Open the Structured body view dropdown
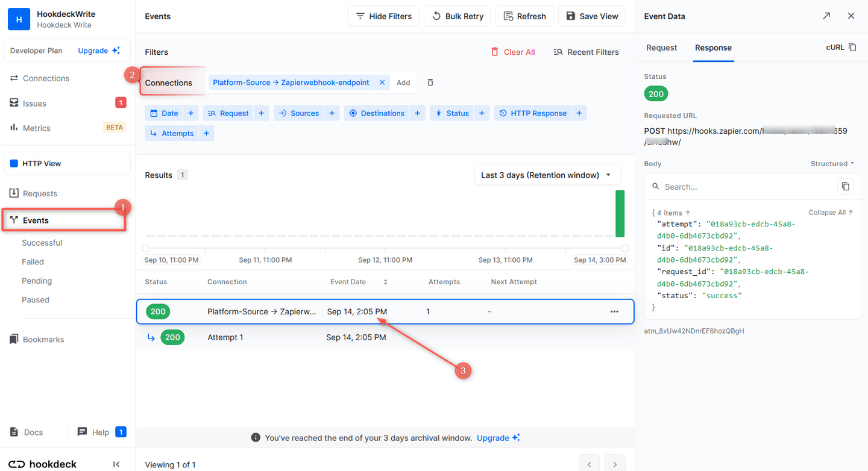Screen dimensions: 868x471 pyautogui.click(x=831, y=163)
